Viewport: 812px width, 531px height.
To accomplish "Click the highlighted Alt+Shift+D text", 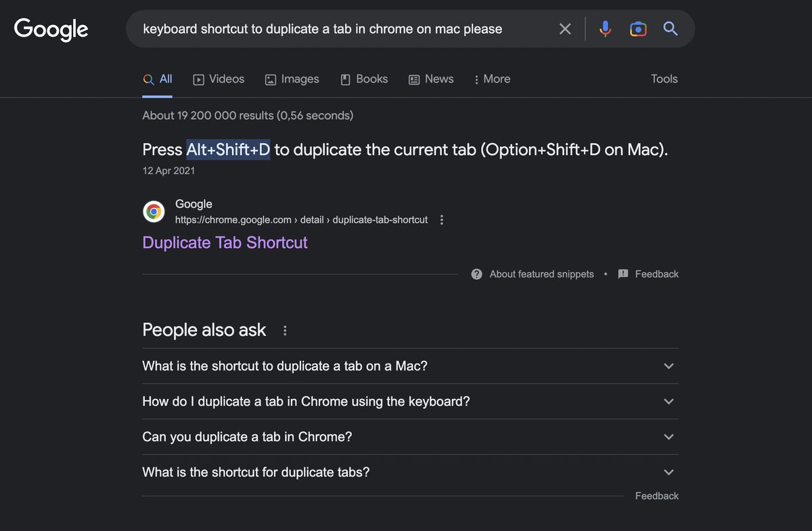I will [x=228, y=150].
